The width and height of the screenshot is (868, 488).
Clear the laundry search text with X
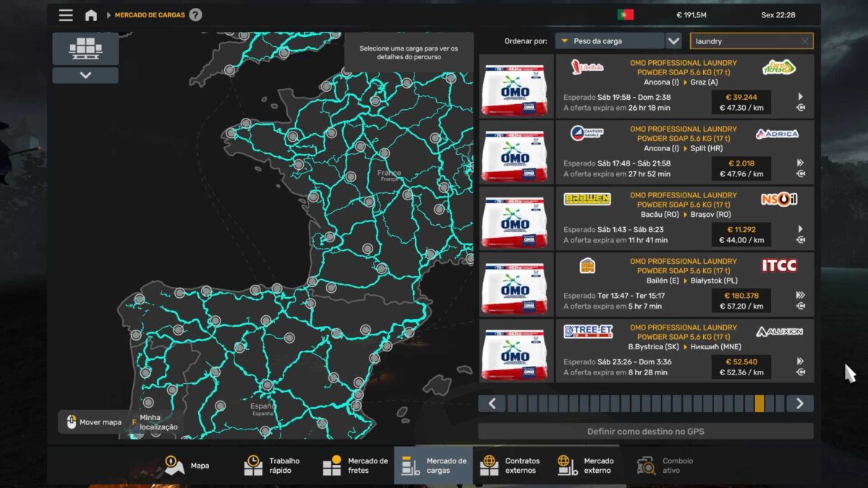click(804, 41)
